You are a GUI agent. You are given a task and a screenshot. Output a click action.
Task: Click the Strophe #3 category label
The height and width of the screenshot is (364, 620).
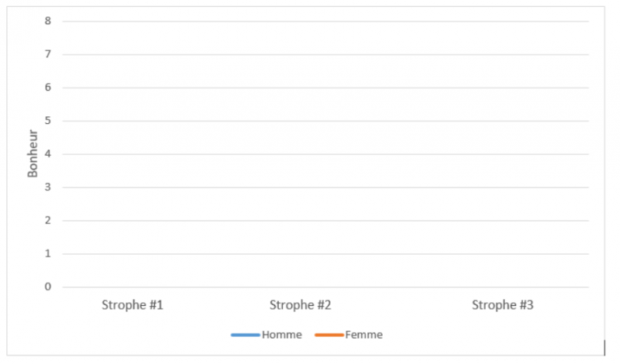[503, 304]
